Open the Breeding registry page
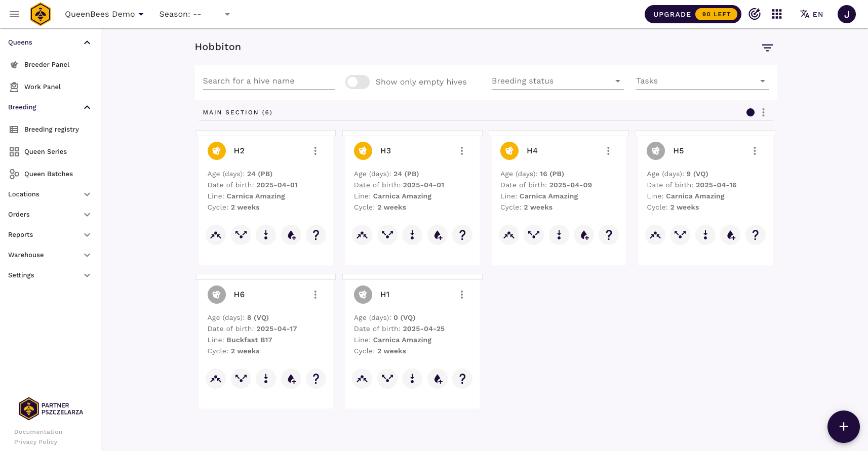 coord(51,130)
